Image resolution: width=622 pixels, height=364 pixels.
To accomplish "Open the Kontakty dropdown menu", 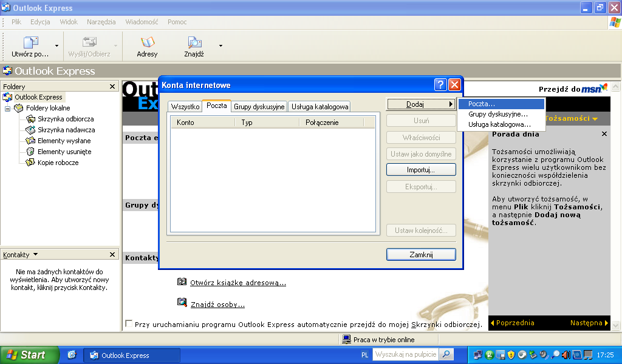I will [35, 254].
